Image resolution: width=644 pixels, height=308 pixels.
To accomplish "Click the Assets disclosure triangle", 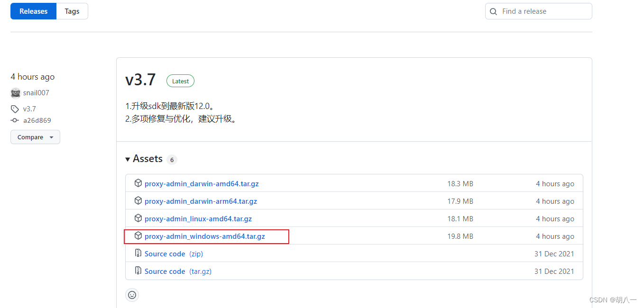I will 127,159.
